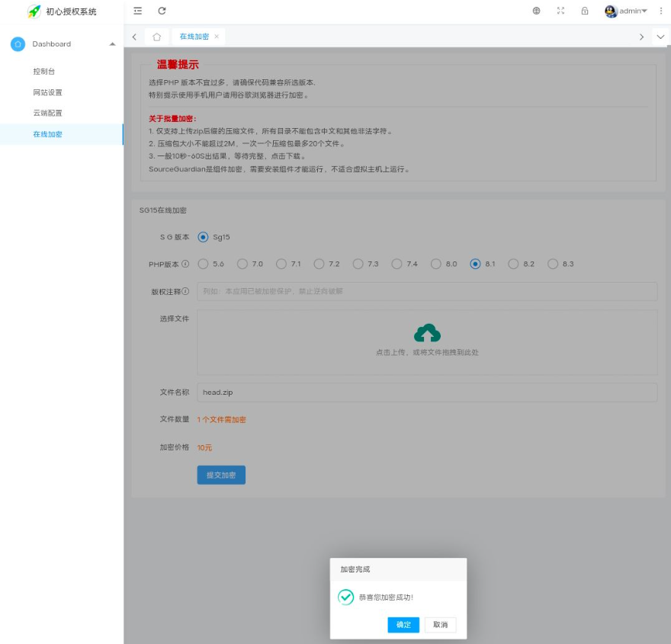The height and width of the screenshot is (644, 671).
Task: Select PHP version 8.3
Action: 553,264
